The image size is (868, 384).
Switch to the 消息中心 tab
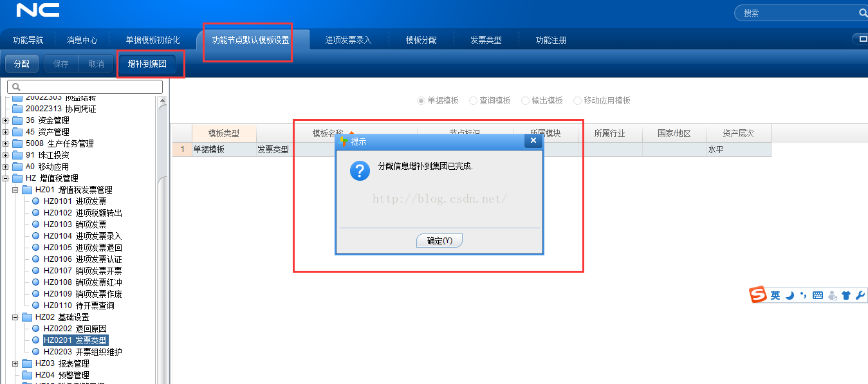click(82, 40)
